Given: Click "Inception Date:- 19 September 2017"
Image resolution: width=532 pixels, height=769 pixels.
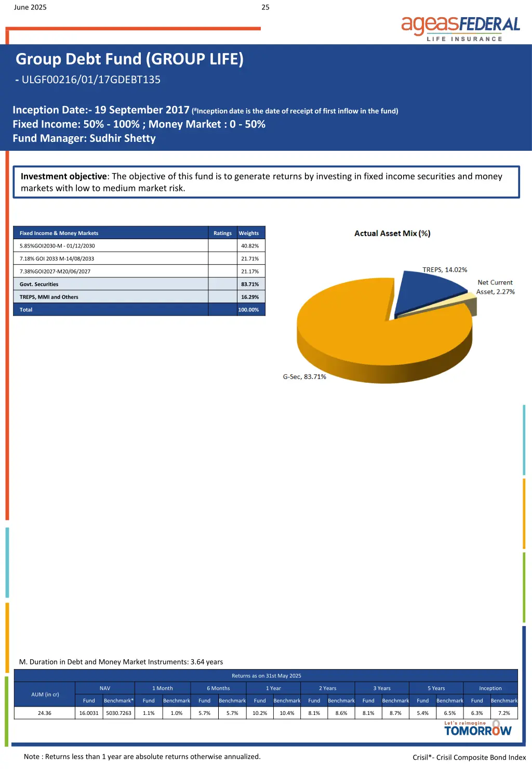Looking at the screenshot, I should [x=101, y=110].
